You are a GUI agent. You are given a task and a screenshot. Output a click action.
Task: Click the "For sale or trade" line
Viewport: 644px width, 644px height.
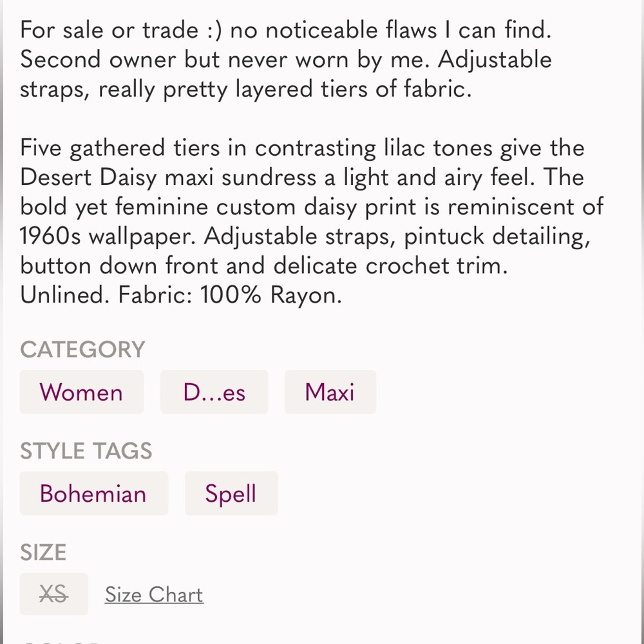286,30
